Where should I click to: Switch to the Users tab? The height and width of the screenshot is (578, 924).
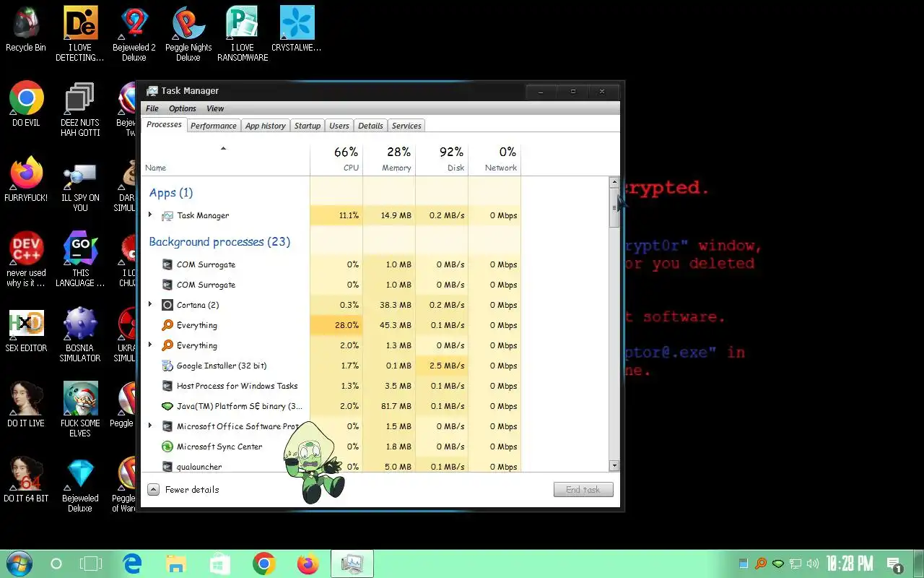339,126
